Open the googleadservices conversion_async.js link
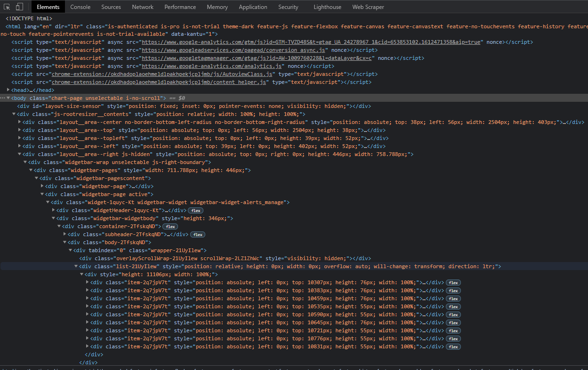This screenshot has width=588, height=370. (x=234, y=50)
